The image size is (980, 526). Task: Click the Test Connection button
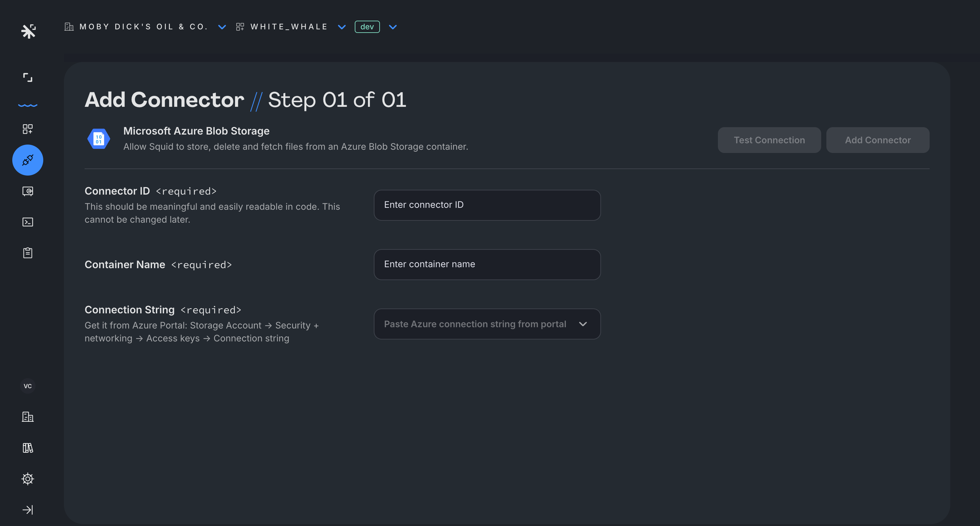tap(769, 140)
